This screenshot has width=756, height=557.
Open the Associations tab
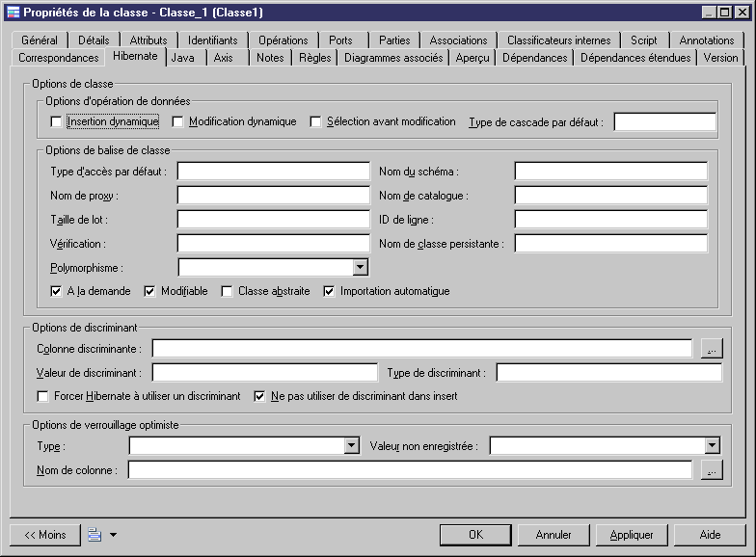458,40
